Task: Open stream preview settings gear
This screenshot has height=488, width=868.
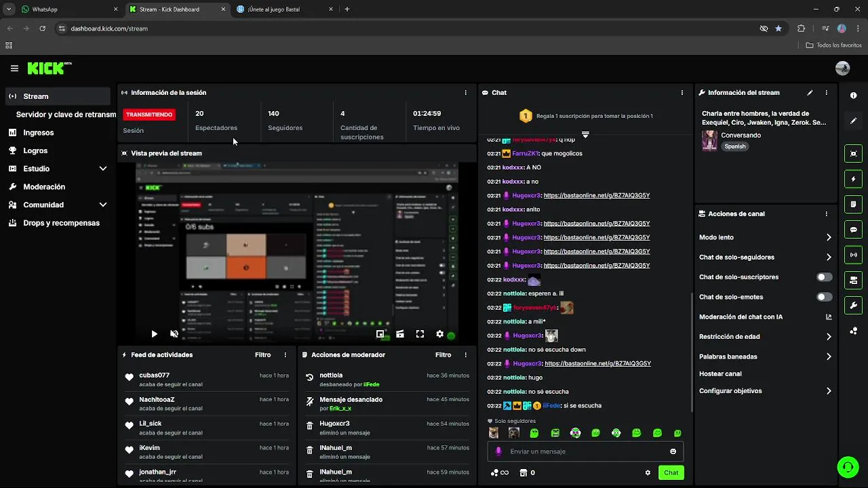Action: [x=439, y=334]
